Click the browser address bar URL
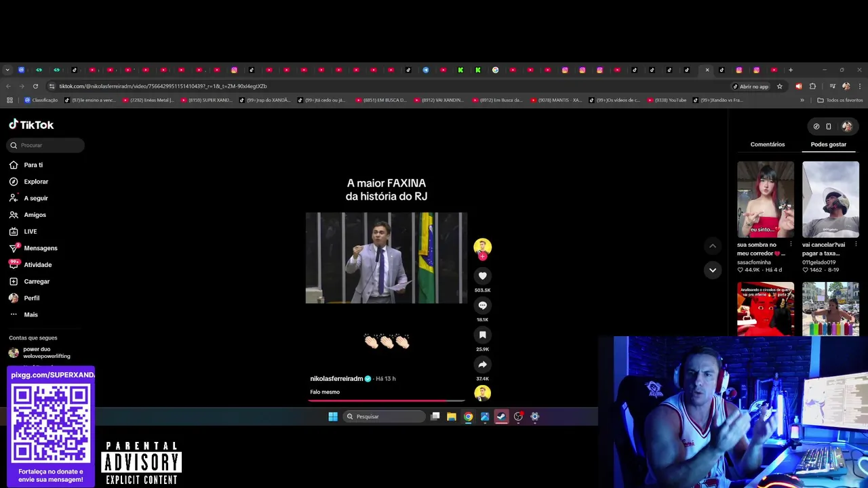This screenshot has height=488, width=868. (x=163, y=86)
